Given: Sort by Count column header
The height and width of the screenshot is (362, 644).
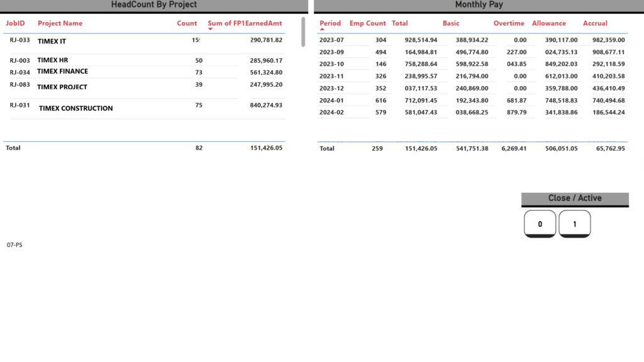Looking at the screenshot, I should [x=187, y=23].
